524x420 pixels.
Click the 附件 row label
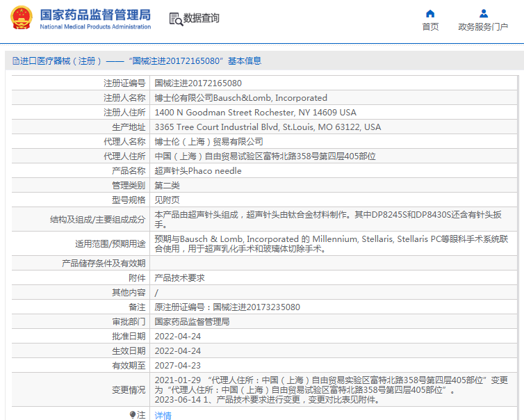click(137, 278)
